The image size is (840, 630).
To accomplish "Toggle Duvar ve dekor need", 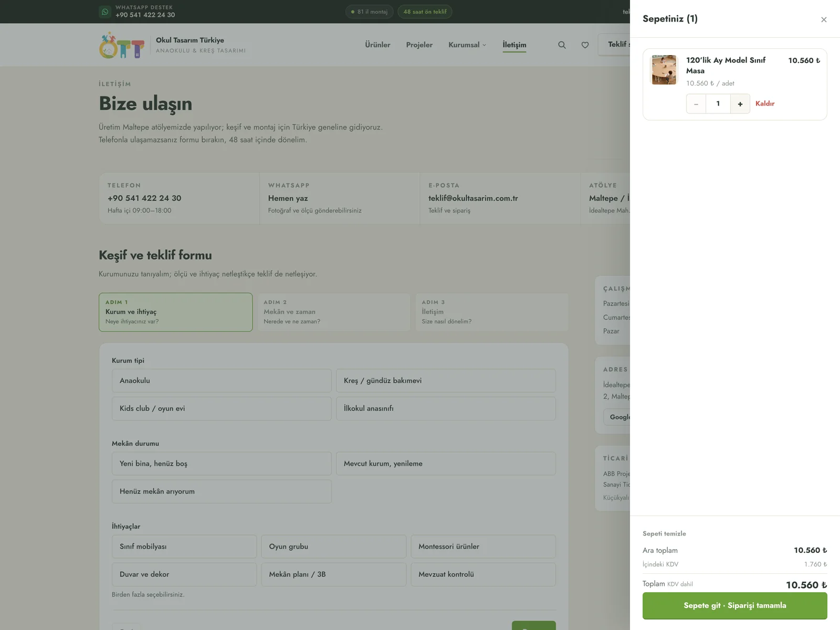I will pyautogui.click(x=184, y=574).
